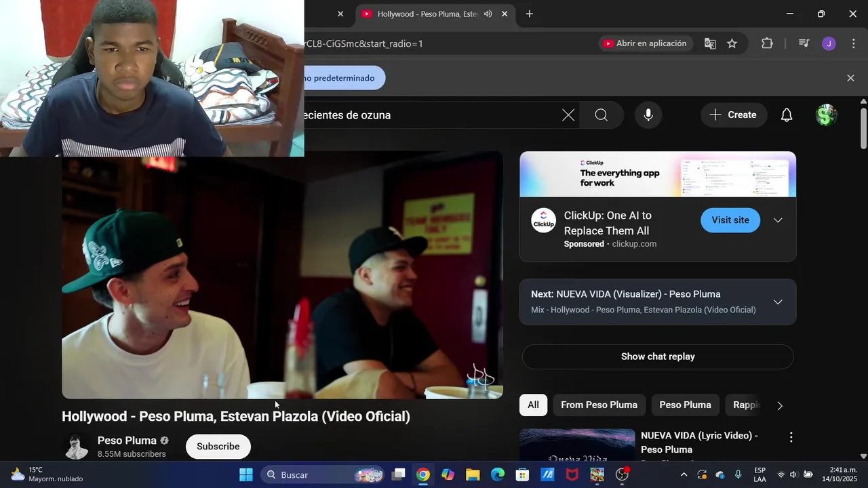
Task: Open the ESP LAA language switcher
Action: point(759,474)
